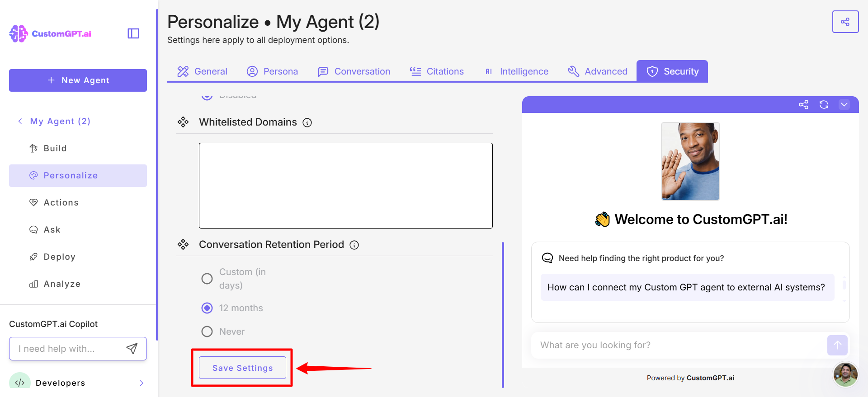The height and width of the screenshot is (397, 868).
Task: Click the sidebar vertical scrollbar
Action: 157,174
